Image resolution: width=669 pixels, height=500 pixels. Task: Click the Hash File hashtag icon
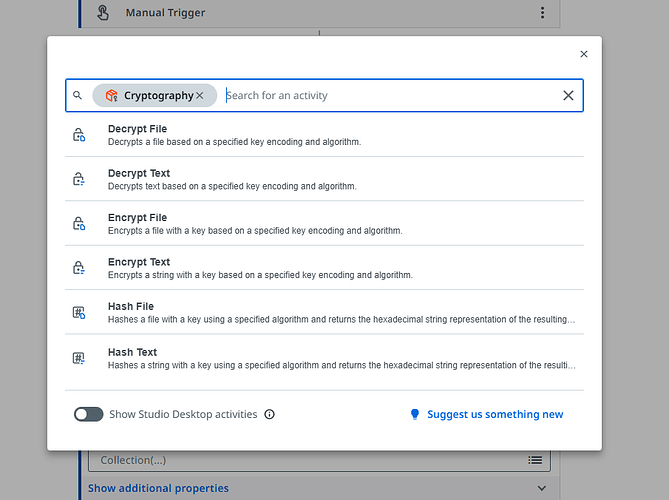coord(79,312)
